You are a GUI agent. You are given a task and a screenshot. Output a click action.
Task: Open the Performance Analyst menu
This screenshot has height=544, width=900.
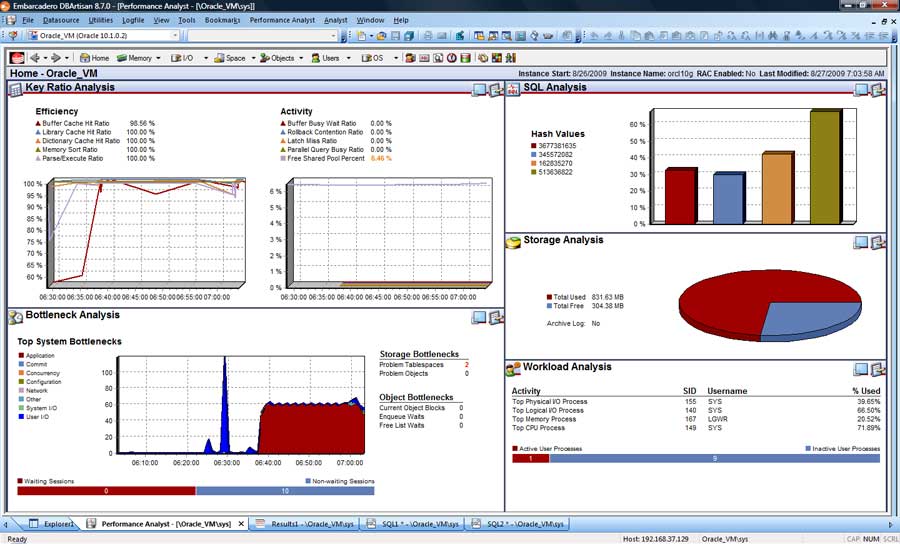click(x=282, y=20)
